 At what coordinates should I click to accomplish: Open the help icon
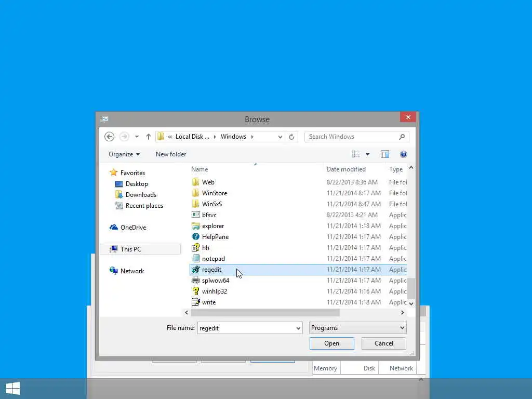(x=403, y=154)
